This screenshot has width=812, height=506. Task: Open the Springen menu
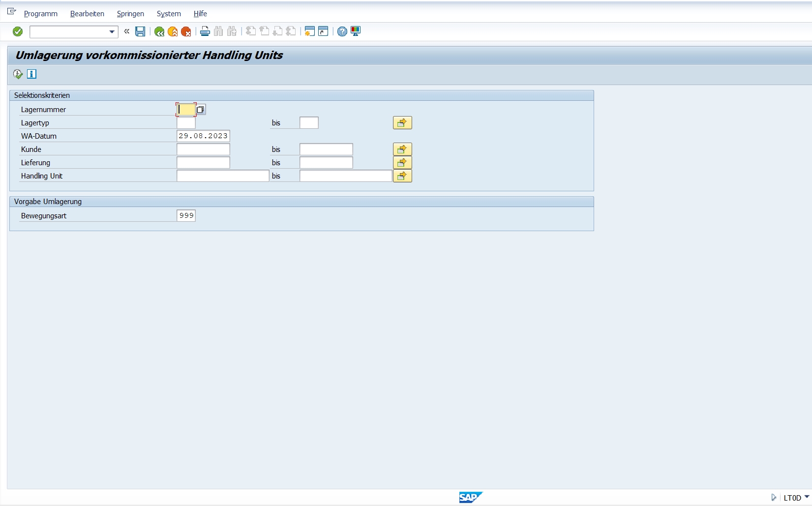[130, 14]
